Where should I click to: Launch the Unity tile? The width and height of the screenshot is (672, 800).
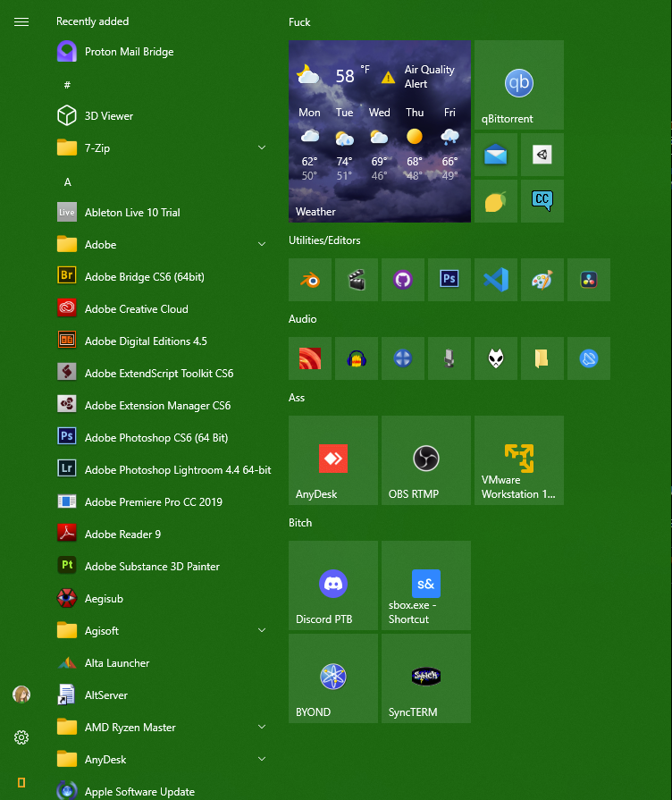tap(542, 155)
